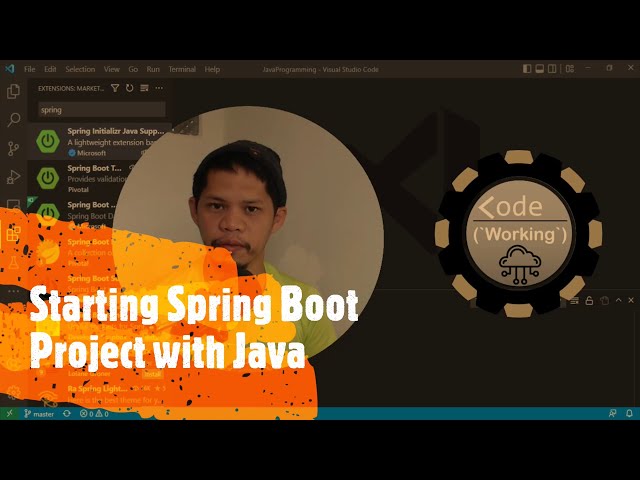The height and width of the screenshot is (480, 640).
Task: Open the View menu
Action: (x=111, y=69)
